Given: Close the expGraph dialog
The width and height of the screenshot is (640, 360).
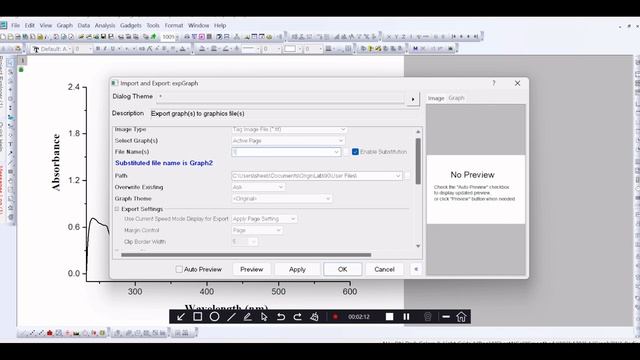Looking at the screenshot, I should tap(518, 83).
